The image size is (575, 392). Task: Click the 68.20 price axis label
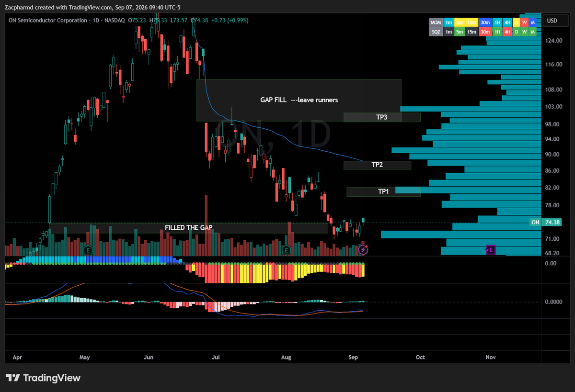pyautogui.click(x=553, y=253)
